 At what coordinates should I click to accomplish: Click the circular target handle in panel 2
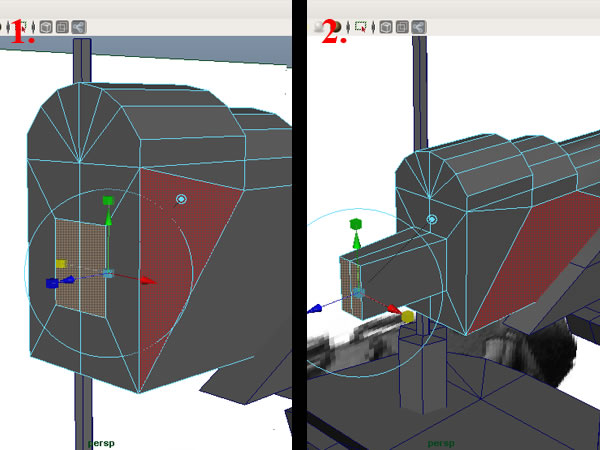[x=432, y=219]
